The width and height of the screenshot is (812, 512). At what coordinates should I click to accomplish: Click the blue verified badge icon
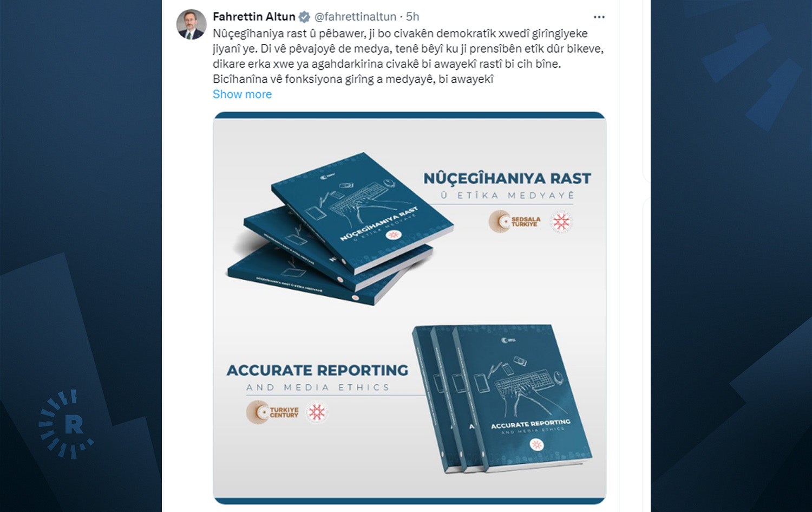point(305,17)
